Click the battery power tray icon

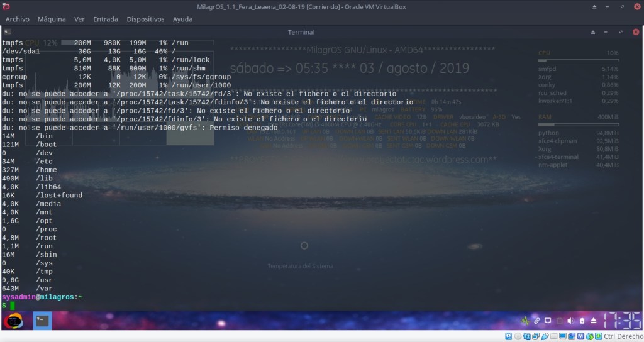tap(582, 321)
